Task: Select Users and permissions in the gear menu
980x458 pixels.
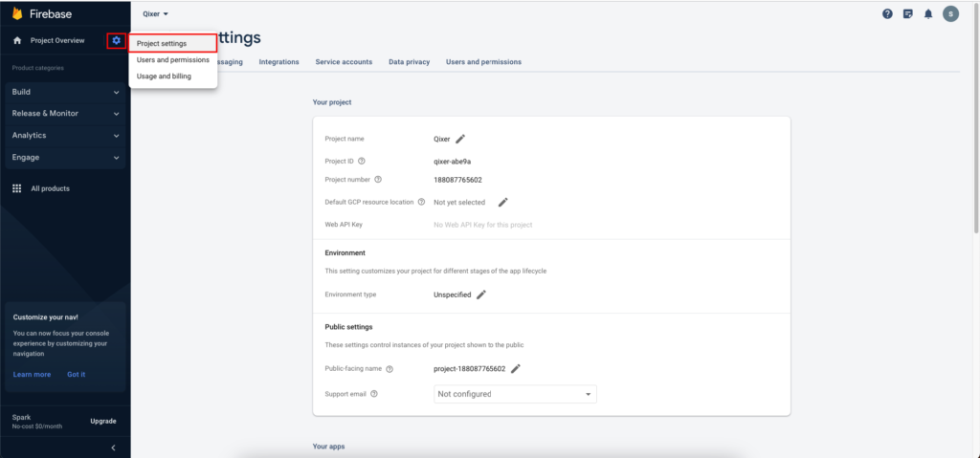Action: coord(173,60)
